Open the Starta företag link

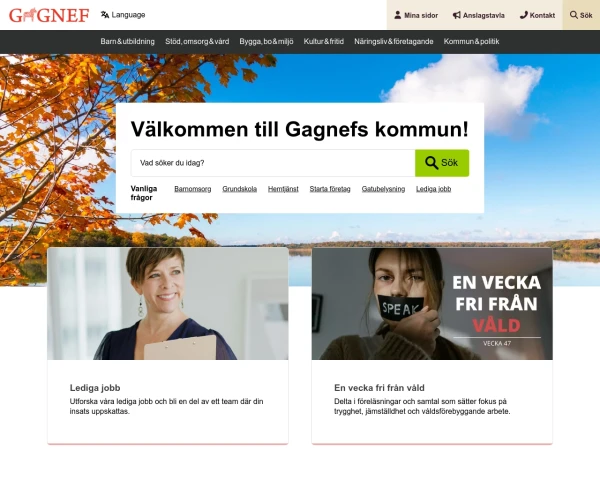point(330,189)
